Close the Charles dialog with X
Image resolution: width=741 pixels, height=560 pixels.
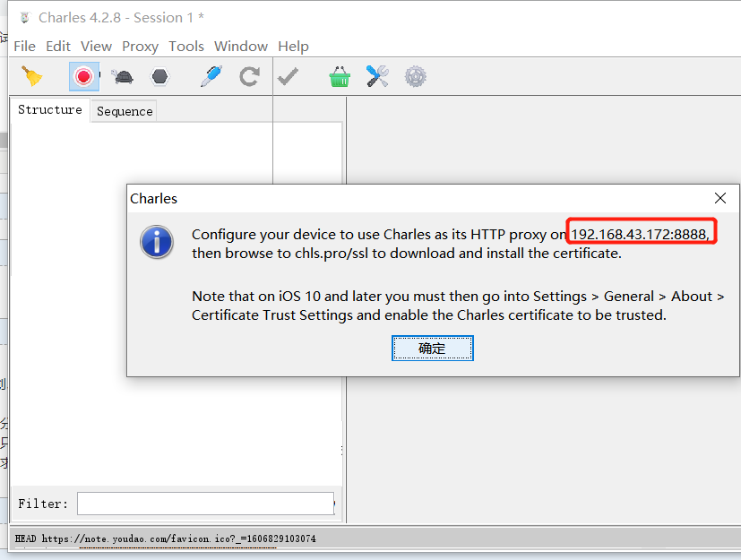pyautogui.click(x=720, y=198)
